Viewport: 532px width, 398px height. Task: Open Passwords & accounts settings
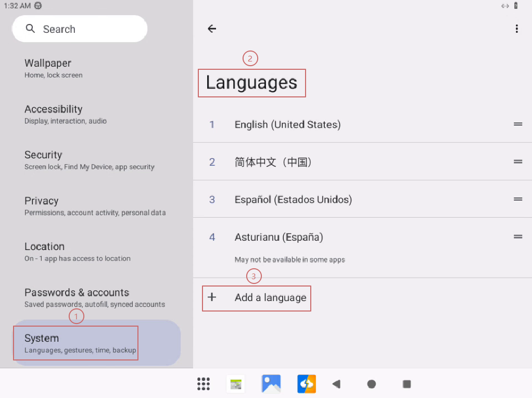pos(77,297)
